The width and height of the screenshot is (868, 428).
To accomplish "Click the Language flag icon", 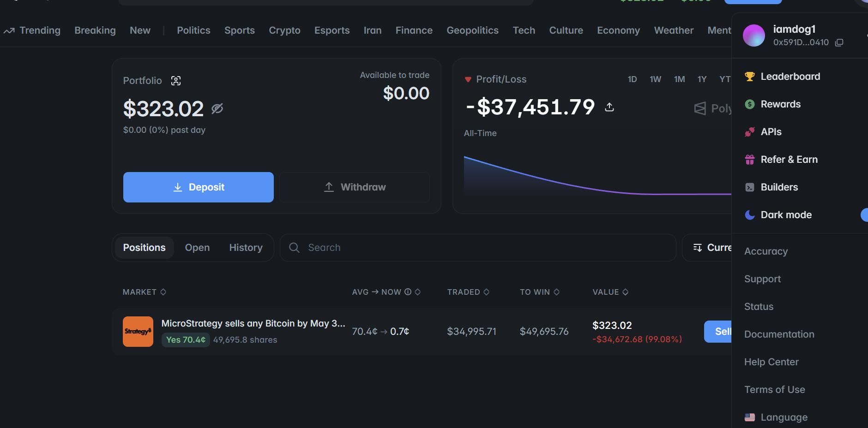I will [750, 417].
